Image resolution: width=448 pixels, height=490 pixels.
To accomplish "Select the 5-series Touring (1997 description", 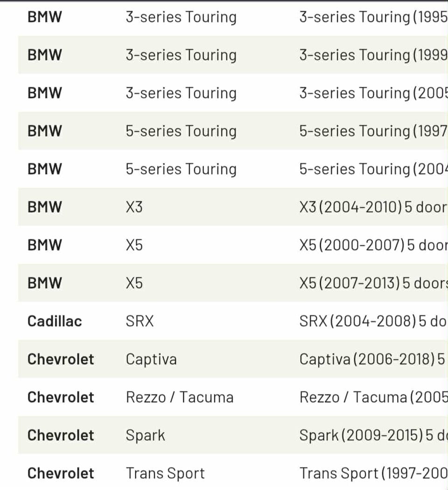I will pos(374,131).
